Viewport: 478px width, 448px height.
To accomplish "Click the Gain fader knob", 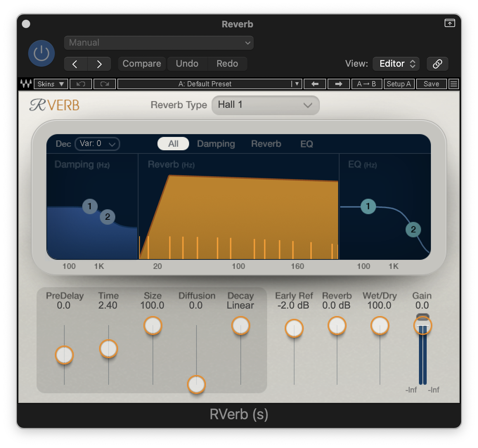I will tap(423, 325).
